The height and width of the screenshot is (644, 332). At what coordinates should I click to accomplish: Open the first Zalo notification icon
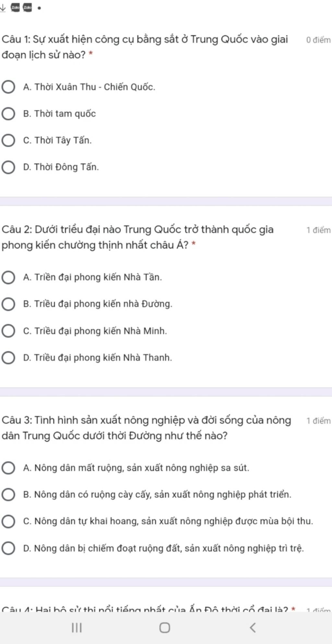16,8
